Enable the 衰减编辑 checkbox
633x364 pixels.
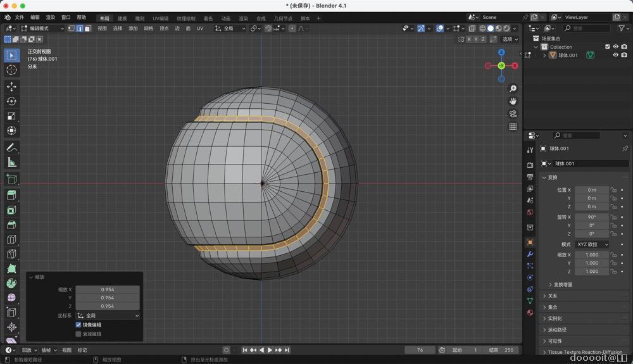pos(78,334)
